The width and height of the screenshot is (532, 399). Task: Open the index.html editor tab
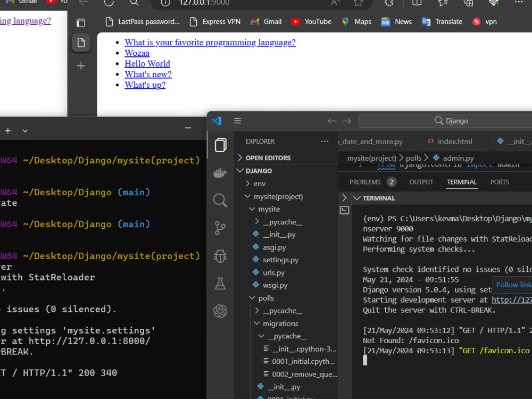pyautogui.click(x=454, y=142)
